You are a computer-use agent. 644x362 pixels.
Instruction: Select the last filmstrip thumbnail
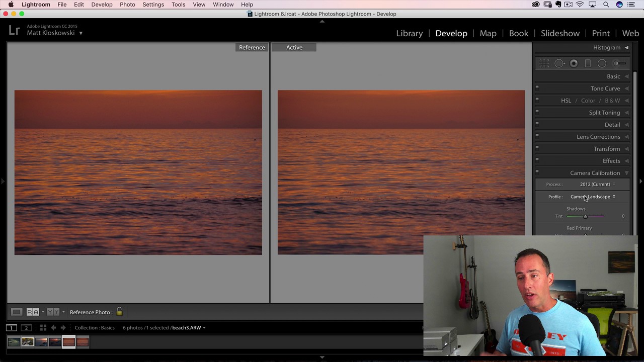tap(83, 342)
